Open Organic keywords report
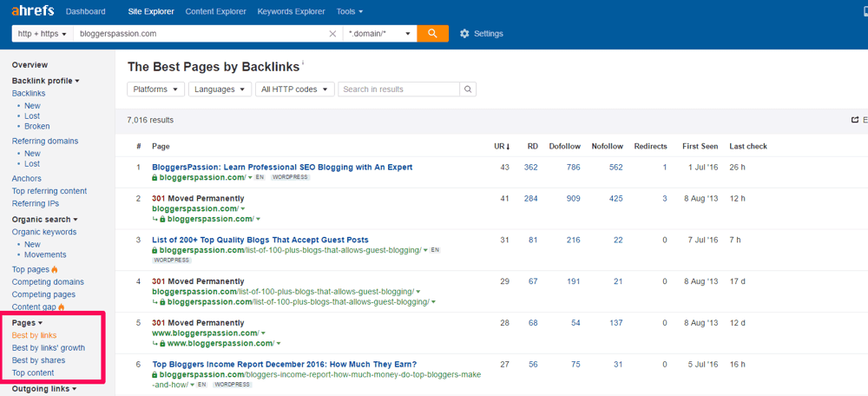This screenshot has width=868, height=396. 44,232
